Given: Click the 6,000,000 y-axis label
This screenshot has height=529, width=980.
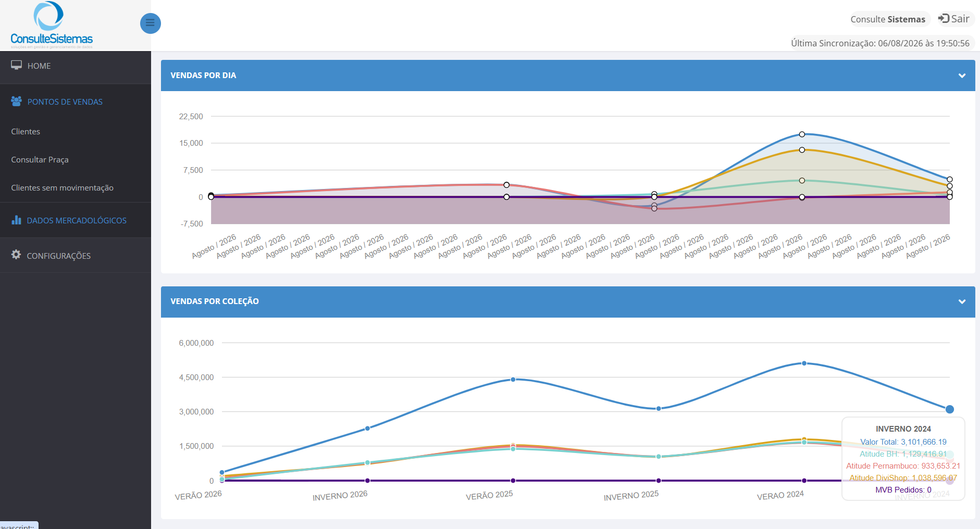Looking at the screenshot, I should pyautogui.click(x=196, y=343).
